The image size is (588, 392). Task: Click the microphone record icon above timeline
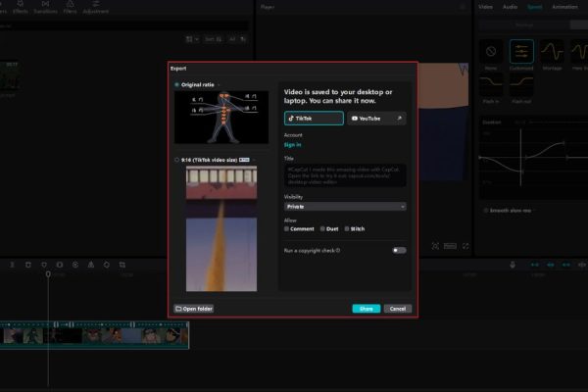[x=513, y=265]
